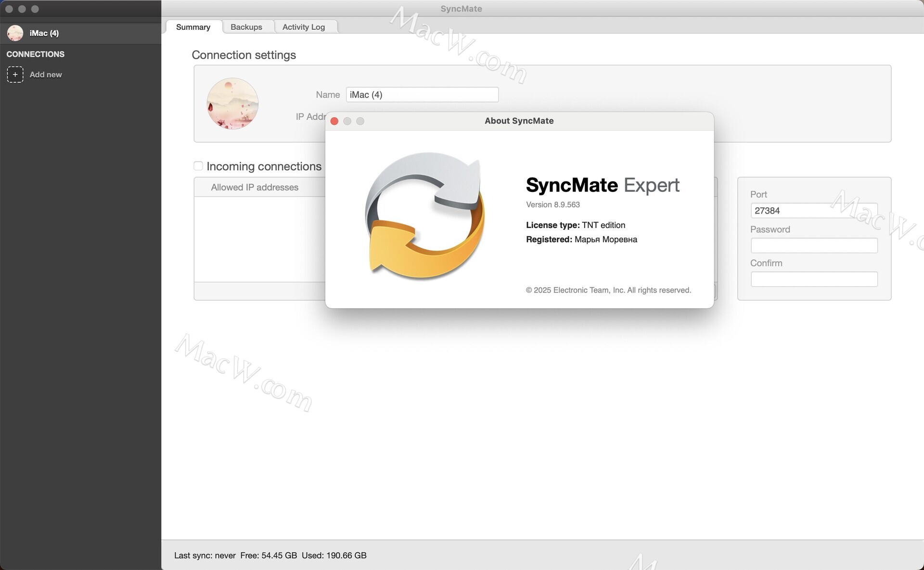Screen dimensions: 924x570
Task: Select iMac (4) device label in the sidebar
Action: click(44, 33)
